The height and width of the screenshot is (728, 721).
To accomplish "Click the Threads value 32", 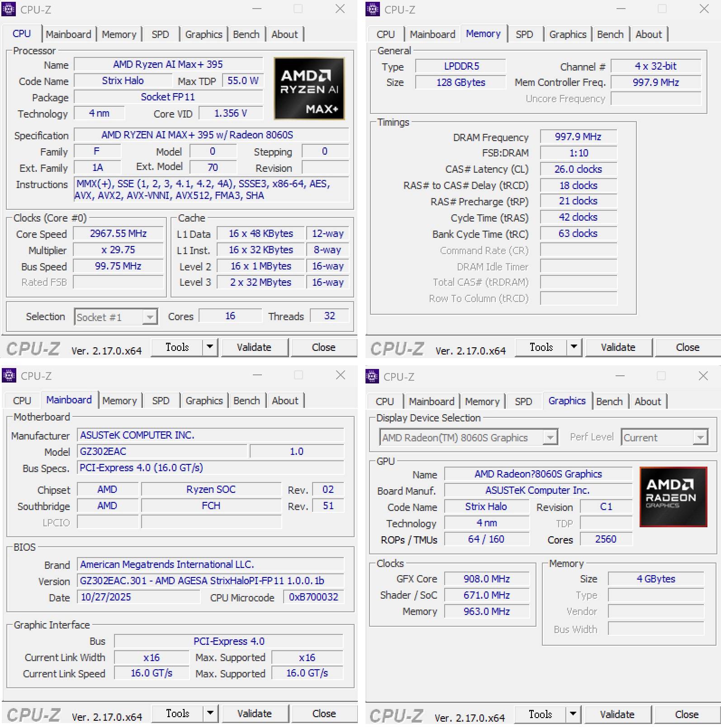I will coord(330,316).
